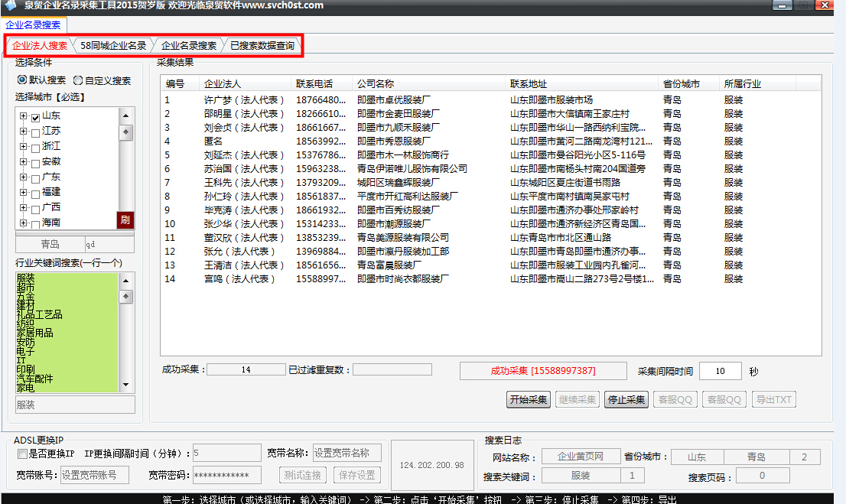This screenshot has height=504, width=846.
Task: Switch to 企业法人搜索 tab
Action: (39, 46)
